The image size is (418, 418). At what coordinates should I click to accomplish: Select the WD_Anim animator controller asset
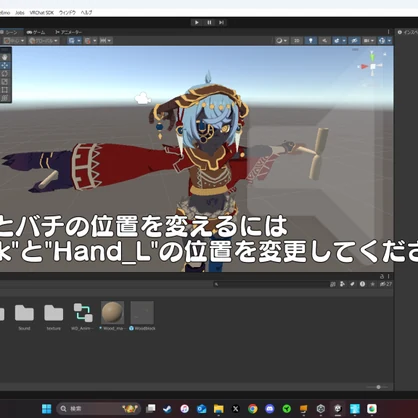point(83,316)
